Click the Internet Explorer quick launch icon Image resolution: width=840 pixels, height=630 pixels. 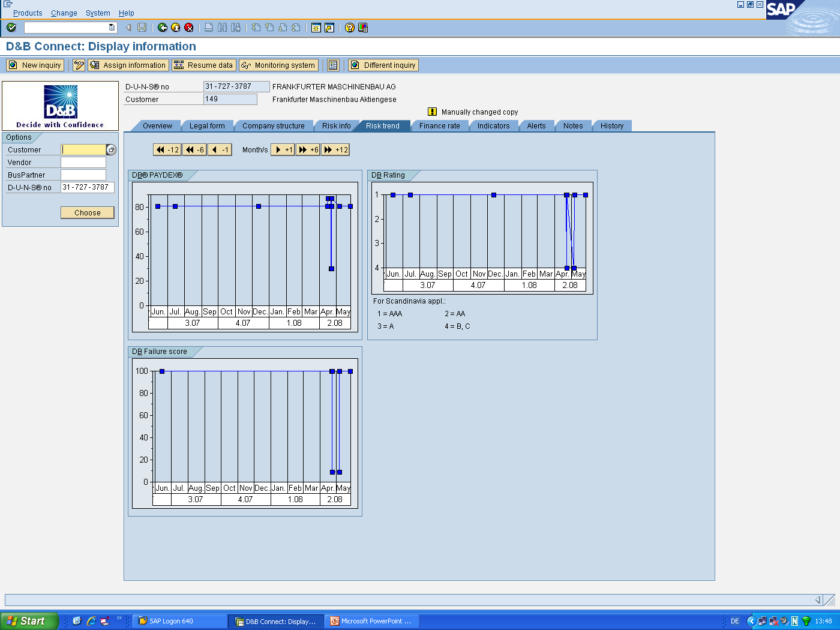click(91, 621)
